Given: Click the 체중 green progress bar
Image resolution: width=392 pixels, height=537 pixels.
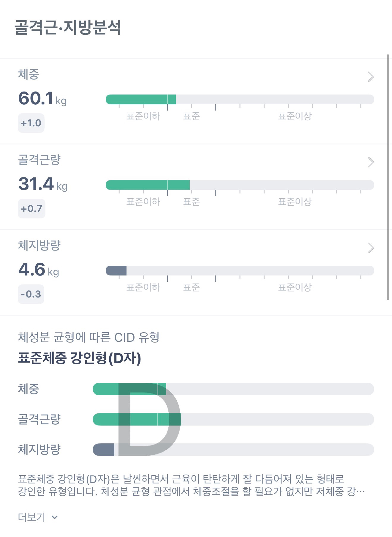Looking at the screenshot, I should click(x=141, y=100).
